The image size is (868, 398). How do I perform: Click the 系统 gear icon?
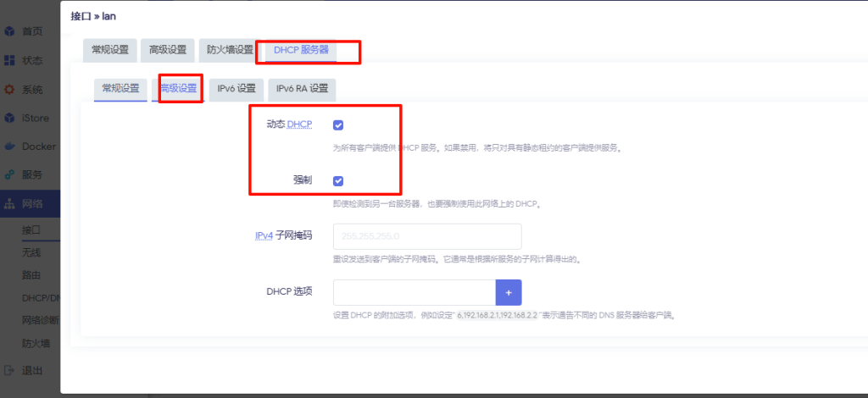(9, 90)
